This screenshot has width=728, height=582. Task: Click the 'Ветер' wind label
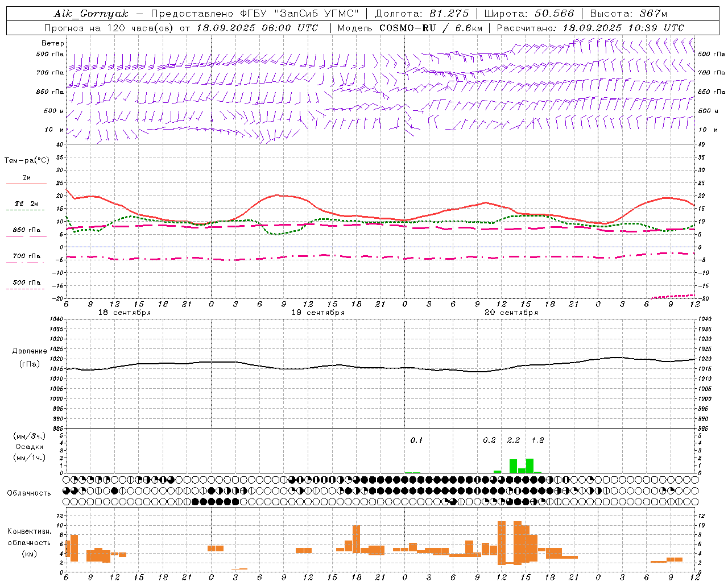pyautogui.click(x=53, y=43)
